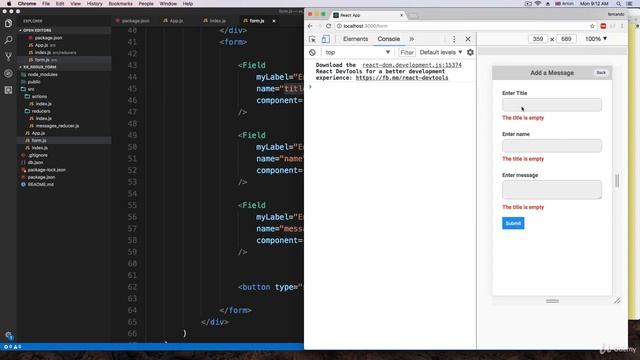This screenshot has height=360, width=640.
Task: Click the blue Submit button
Action: tap(513, 223)
